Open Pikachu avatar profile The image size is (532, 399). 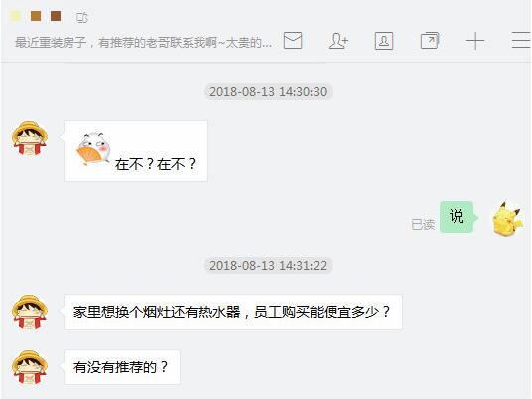(507, 218)
